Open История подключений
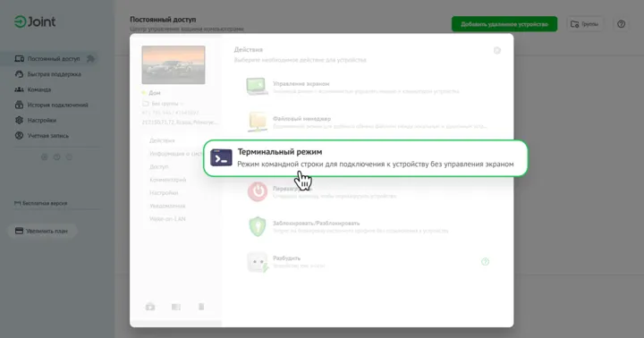 tap(51, 106)
